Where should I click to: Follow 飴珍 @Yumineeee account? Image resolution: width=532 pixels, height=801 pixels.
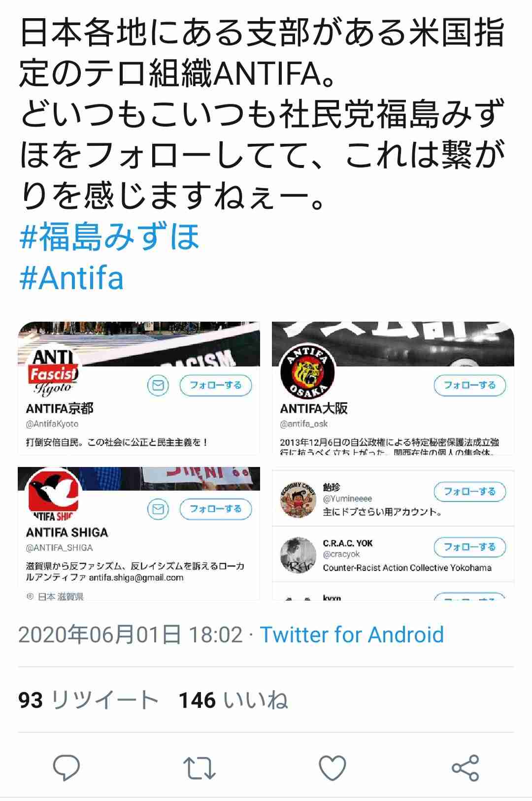pyautogui.click(x=470, y=491)
